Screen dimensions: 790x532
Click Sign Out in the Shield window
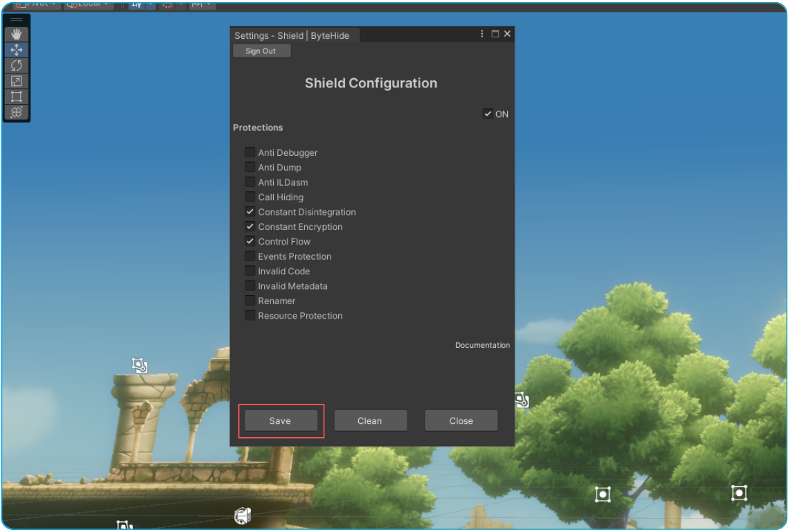coord(261,50)
